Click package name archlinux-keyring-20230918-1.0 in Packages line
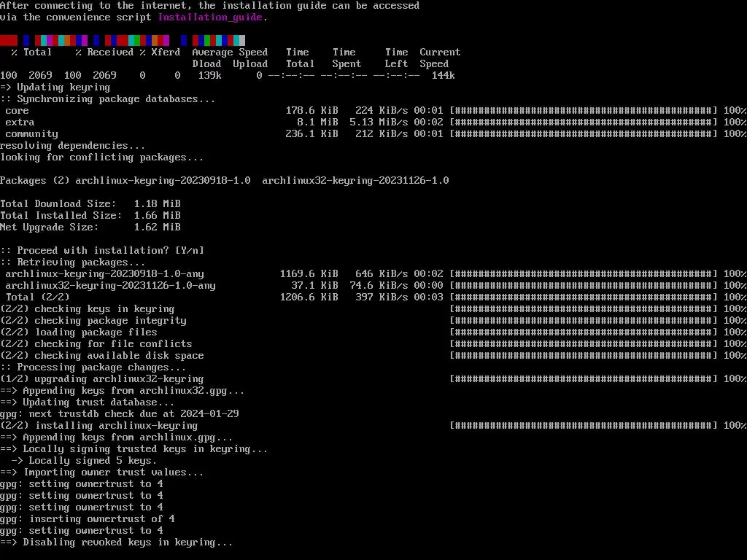This screenshot has height=560, width=747. point(163,181)
